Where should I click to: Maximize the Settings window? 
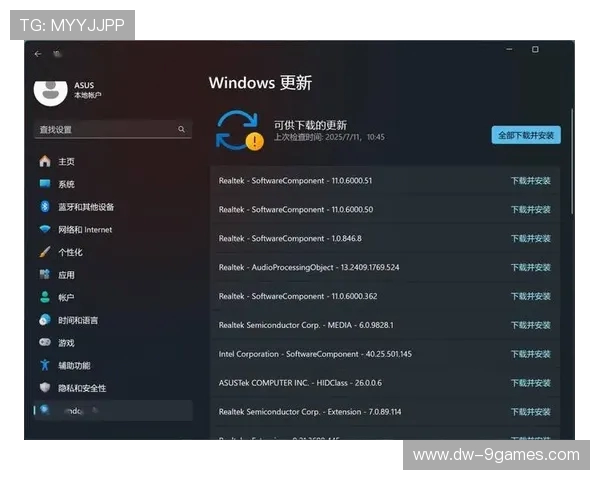point(535,49)
